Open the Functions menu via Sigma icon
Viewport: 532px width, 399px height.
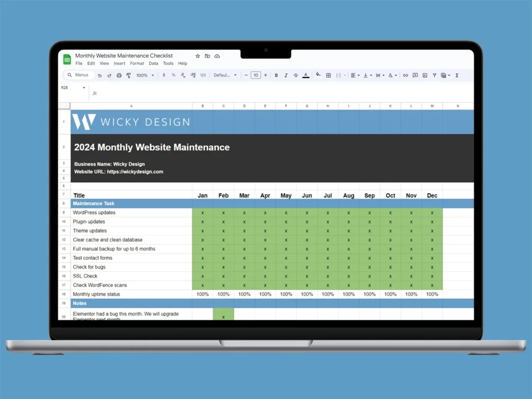(x=457, y=75)
